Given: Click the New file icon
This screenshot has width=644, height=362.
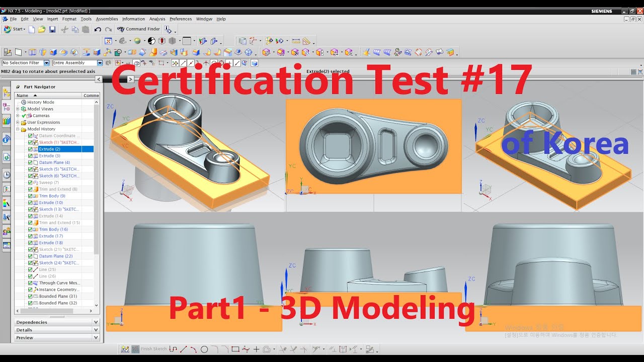Looking at the screenshot, I should (x=32, y=29).
